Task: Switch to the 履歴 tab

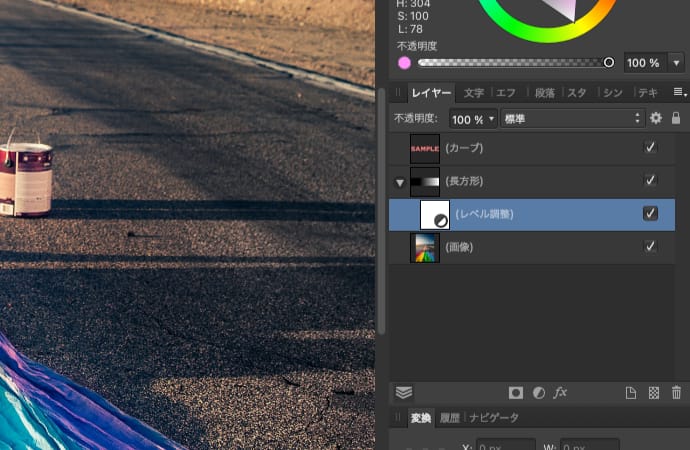Action: point(450,418)
